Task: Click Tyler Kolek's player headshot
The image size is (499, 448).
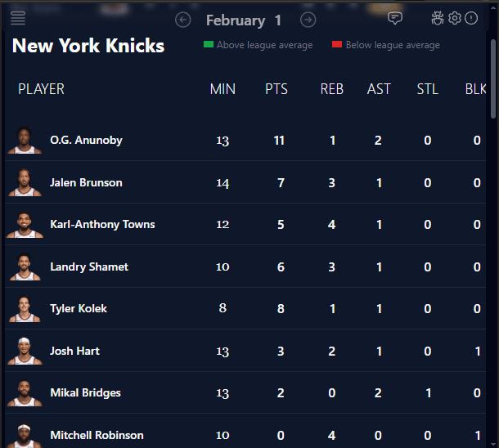Action: click(x=25, y=309)
